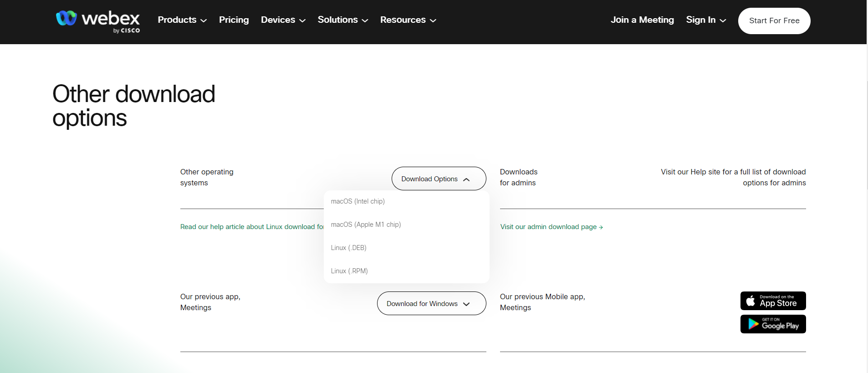
Task: Click the chevron next to Devices
Action: pyautogui.click(x=302, y=20)
